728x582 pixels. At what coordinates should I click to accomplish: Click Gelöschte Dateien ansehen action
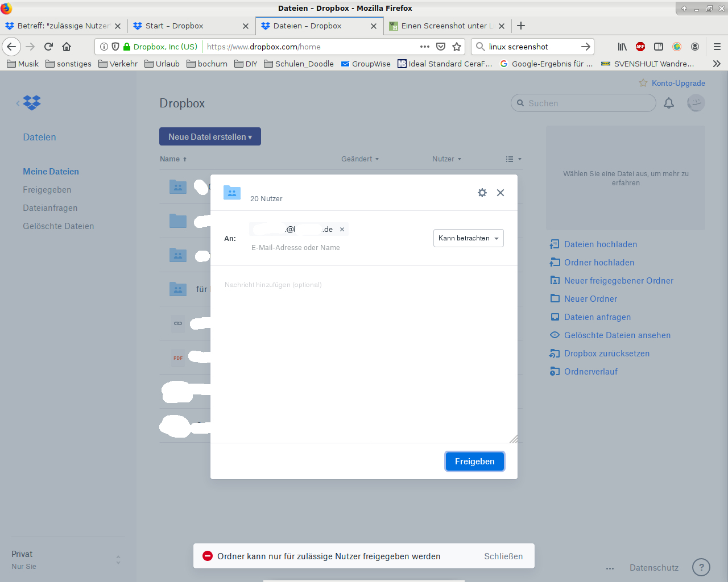pos(610,335)
